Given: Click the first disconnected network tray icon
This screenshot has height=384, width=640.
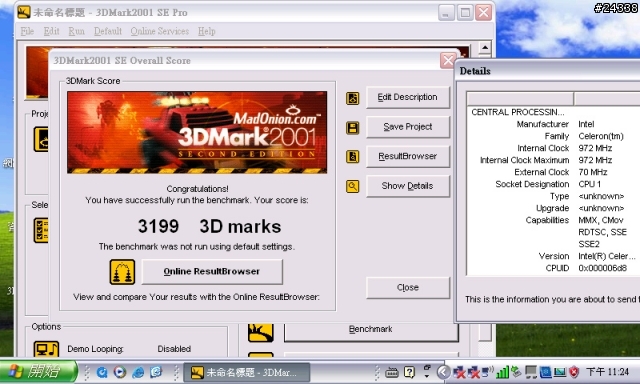Looking at the screenshot, I should coord(460,372).
